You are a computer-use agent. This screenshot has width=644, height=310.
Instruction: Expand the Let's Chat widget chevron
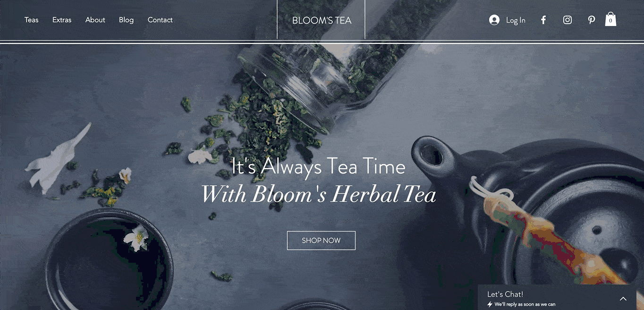pos(623,299)
